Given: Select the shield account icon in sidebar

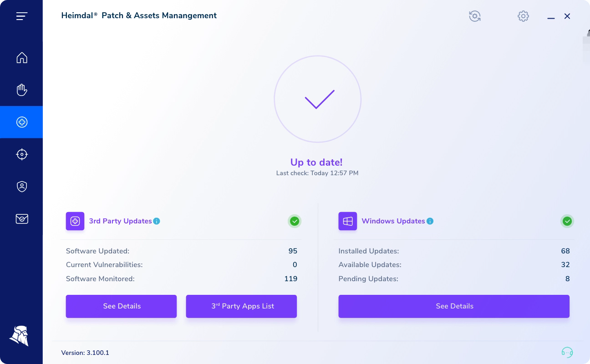Looking at the screenshot, I should point(21,186).
